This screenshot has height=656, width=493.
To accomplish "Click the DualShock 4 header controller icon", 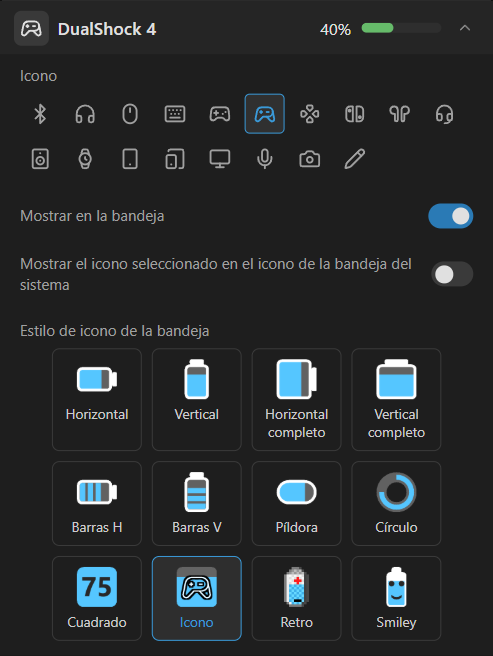I will [x=31, y=28].
